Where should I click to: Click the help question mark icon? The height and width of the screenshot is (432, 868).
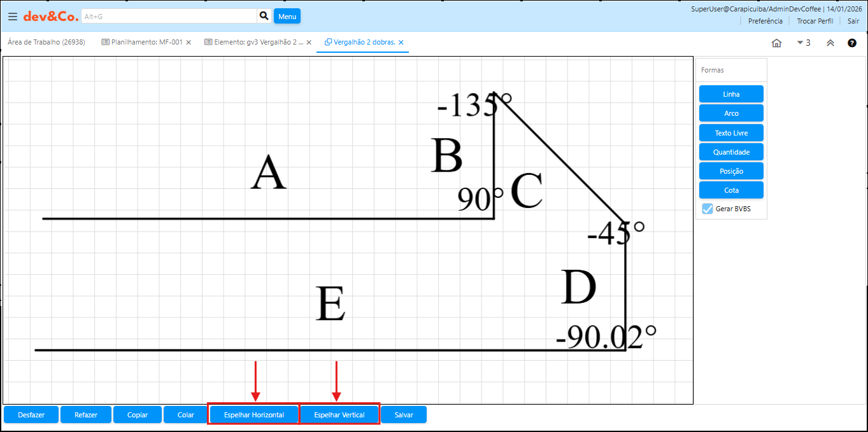click(851, 43)
